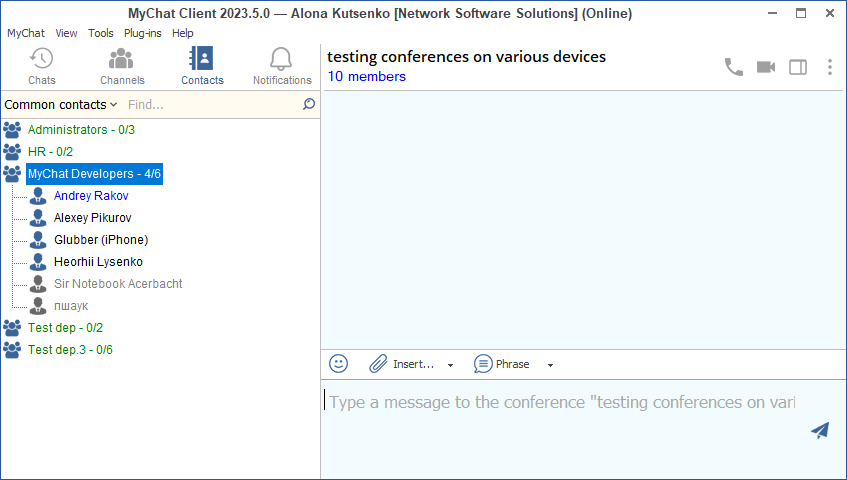Expand the Phrase dropdown arrow
Viewport: 847px width, 480px height.
click(550, 365)
